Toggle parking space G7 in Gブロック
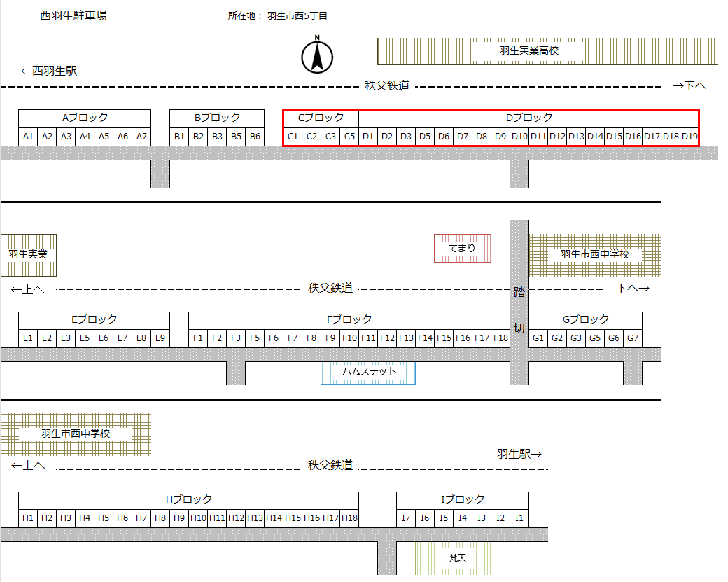This screenshot has width=728, height=582. (x=633, y=338)
